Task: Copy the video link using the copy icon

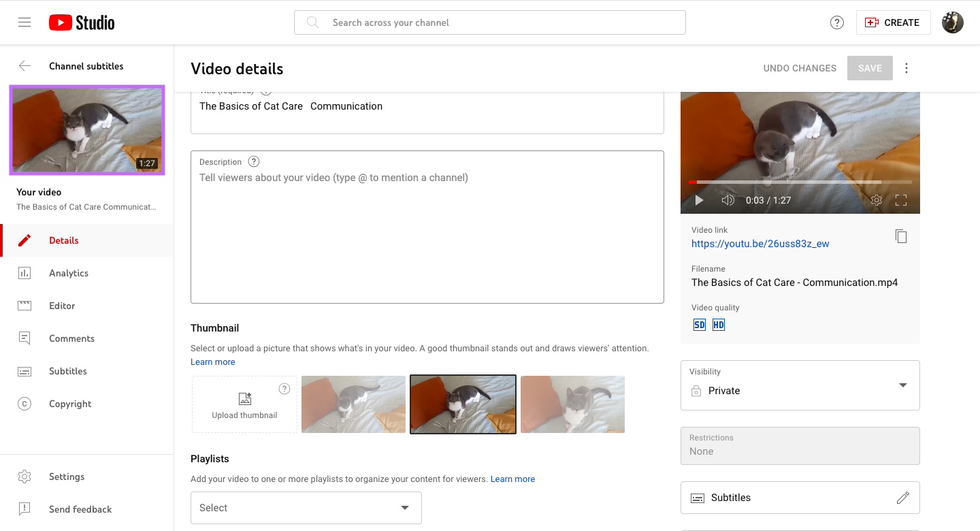Action: [901, 236]
